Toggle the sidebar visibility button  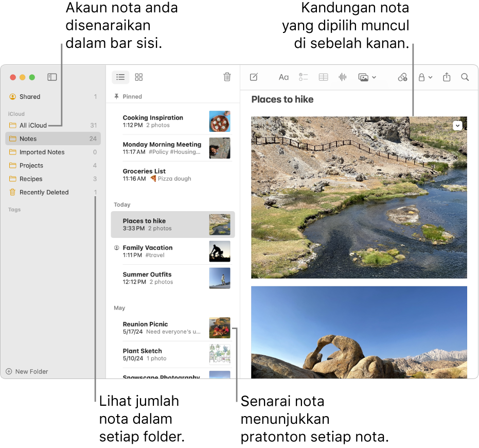(52, 77)
